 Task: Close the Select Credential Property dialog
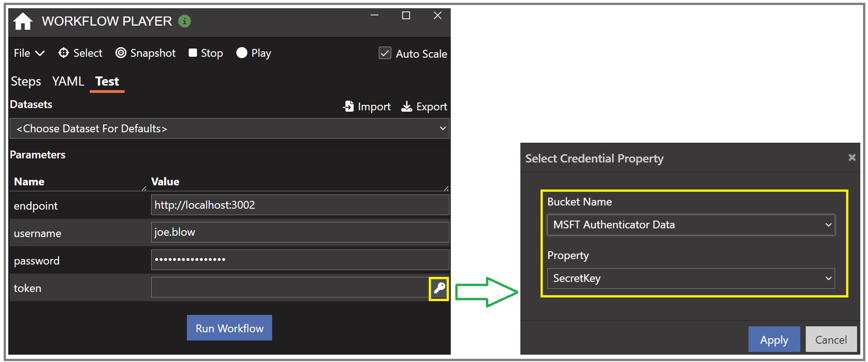coord(852,157)
